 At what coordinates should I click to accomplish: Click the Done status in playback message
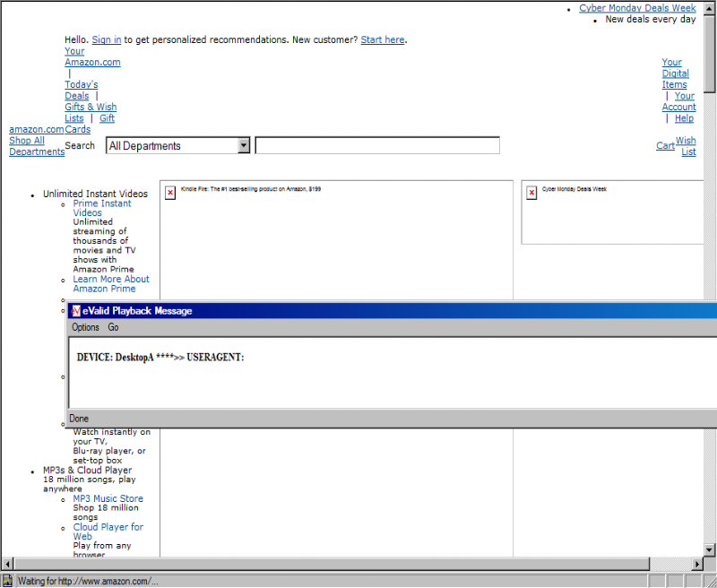coord(79,419)
